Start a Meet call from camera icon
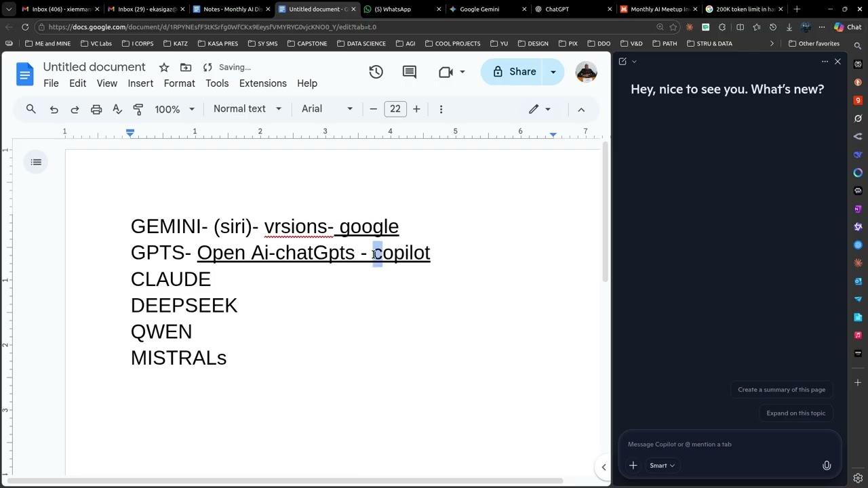This screenshot has height=488, width=868. [x=446, y=72]
